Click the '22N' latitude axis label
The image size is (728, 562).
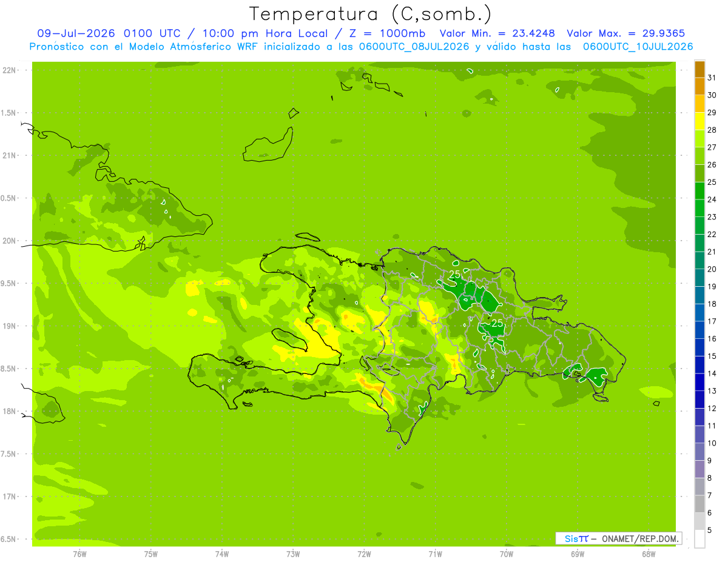coord(8,70)
